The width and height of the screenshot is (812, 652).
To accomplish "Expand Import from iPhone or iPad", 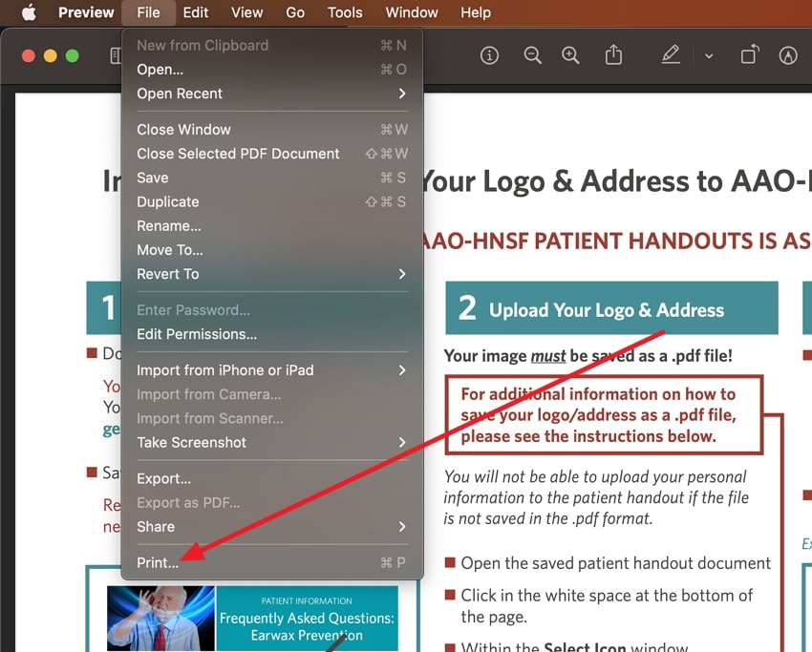I will tap(272, 370).
